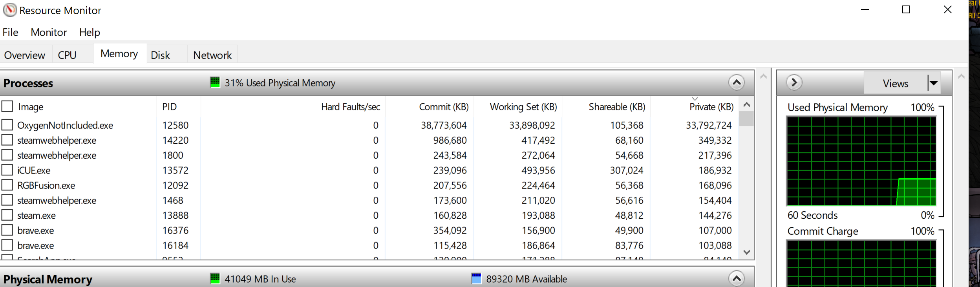Click the private value 33,792,724
Screen dimensions: 980x287
coord(709,125)
